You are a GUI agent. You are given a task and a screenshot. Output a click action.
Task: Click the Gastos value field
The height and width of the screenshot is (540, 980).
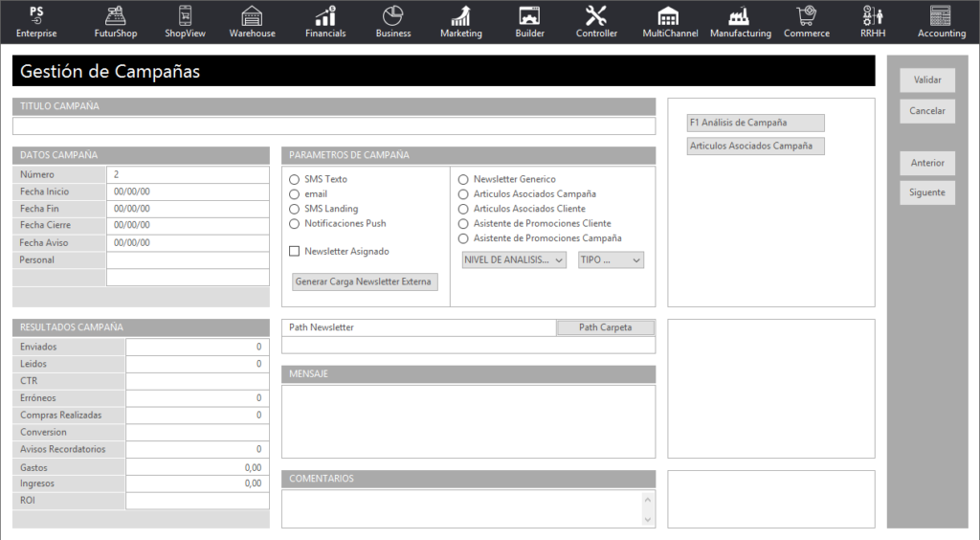197,467
